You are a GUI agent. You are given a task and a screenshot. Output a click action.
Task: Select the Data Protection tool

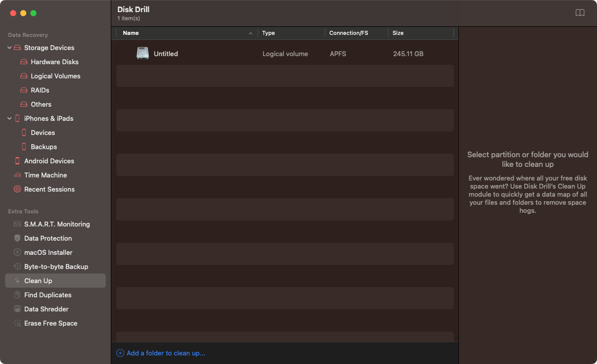[48, 238]
